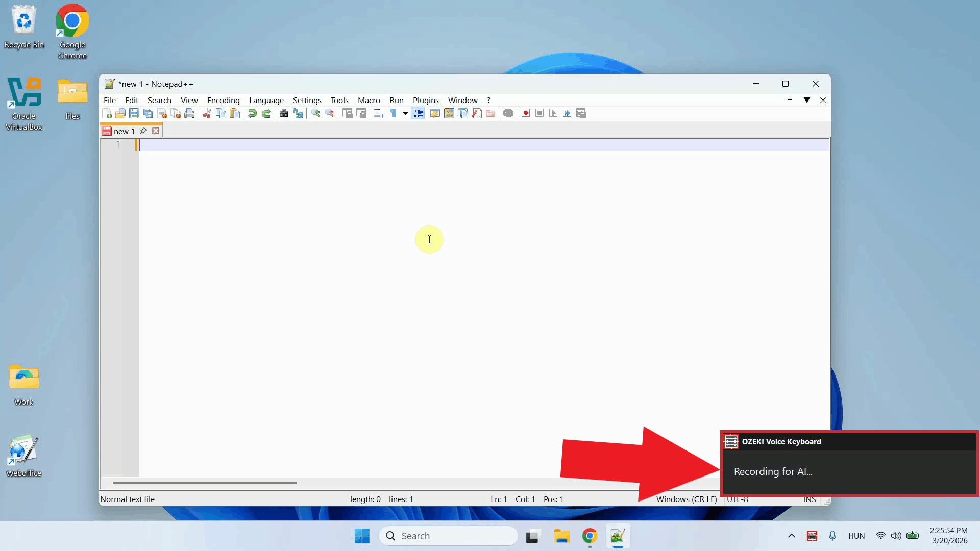Open the Plugins menu
The width and height of the screenshot is (980, 551).
pyautogui.click(x=426, y=100)
